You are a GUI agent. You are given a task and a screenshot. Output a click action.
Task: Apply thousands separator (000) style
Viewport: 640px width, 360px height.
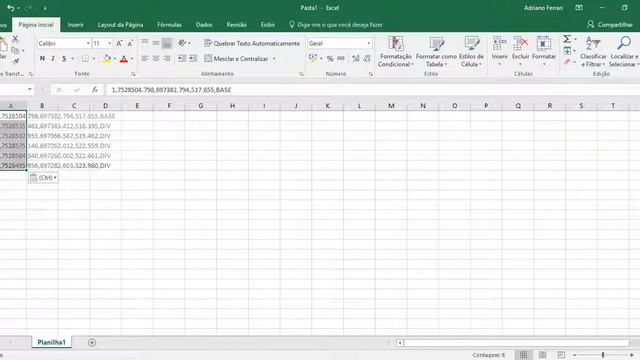[x=341, y=59]
